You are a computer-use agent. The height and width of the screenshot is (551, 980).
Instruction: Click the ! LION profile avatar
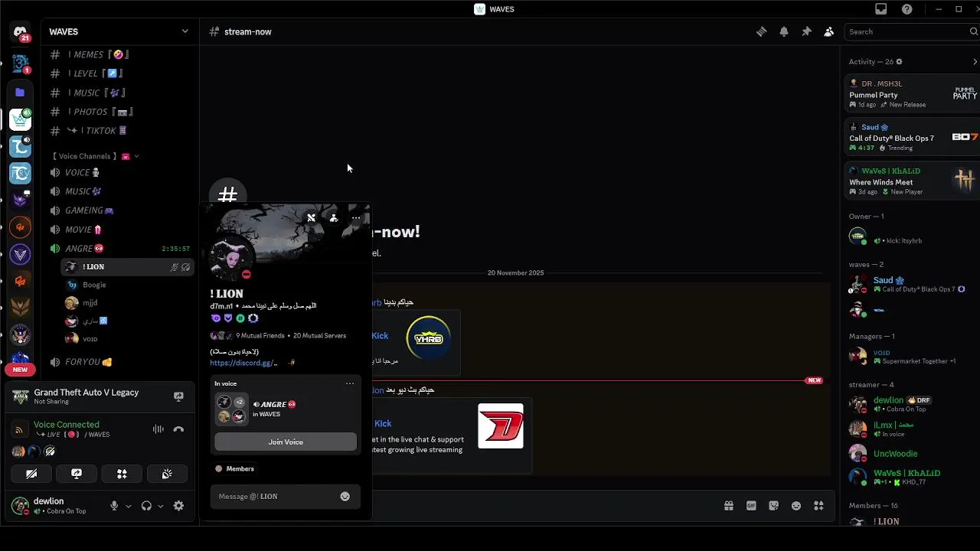click(230, 257)
